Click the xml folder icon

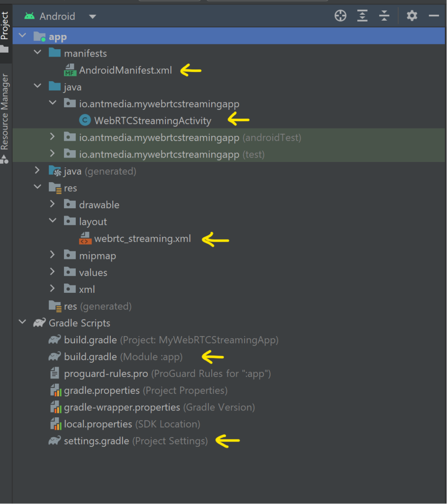coord(70,288)
